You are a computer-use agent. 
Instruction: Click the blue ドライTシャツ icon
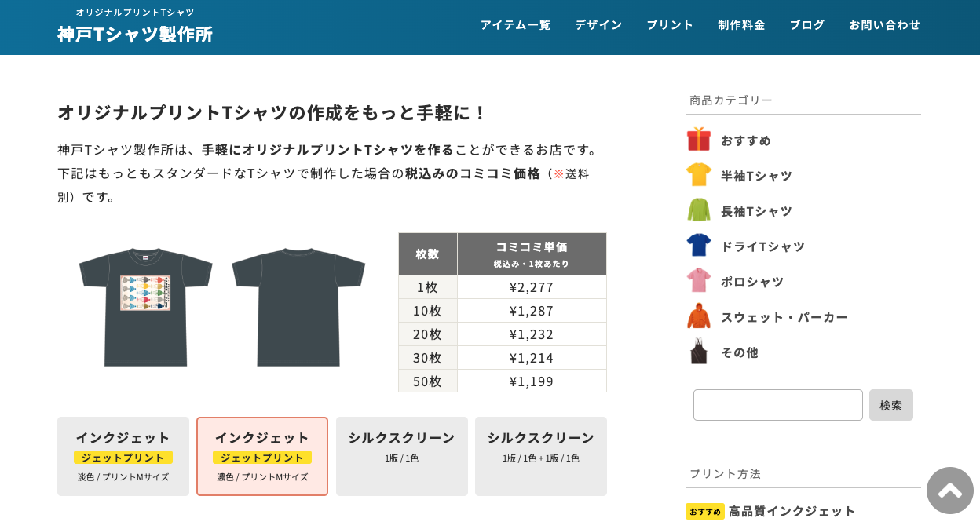pyautogui.click(x=698, y=246)
